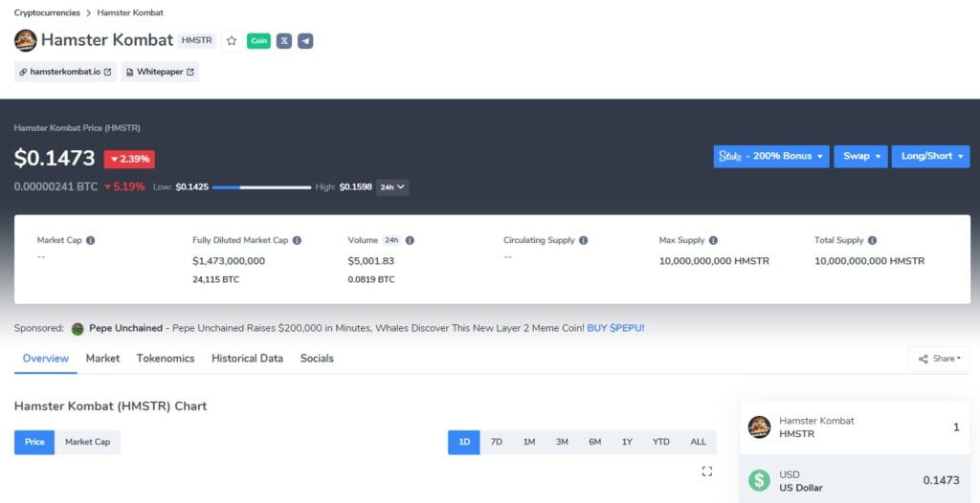This screenshot has height=503, width=980.
Task: Open the Share dropdown
Action: coord(939,359)
